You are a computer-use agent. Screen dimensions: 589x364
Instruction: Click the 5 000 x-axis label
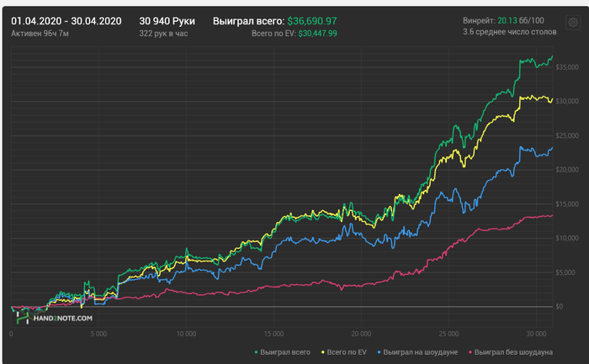tap(98, 334)
